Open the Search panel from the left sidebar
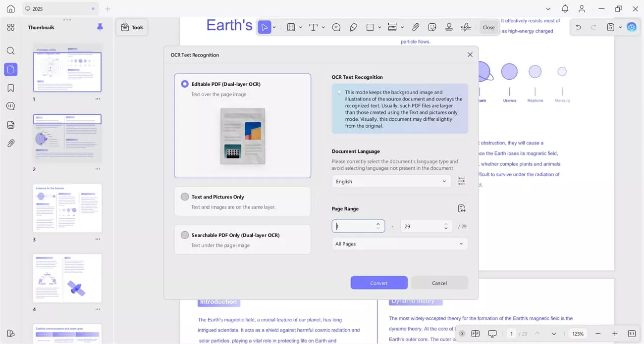 tap(10, 50)
